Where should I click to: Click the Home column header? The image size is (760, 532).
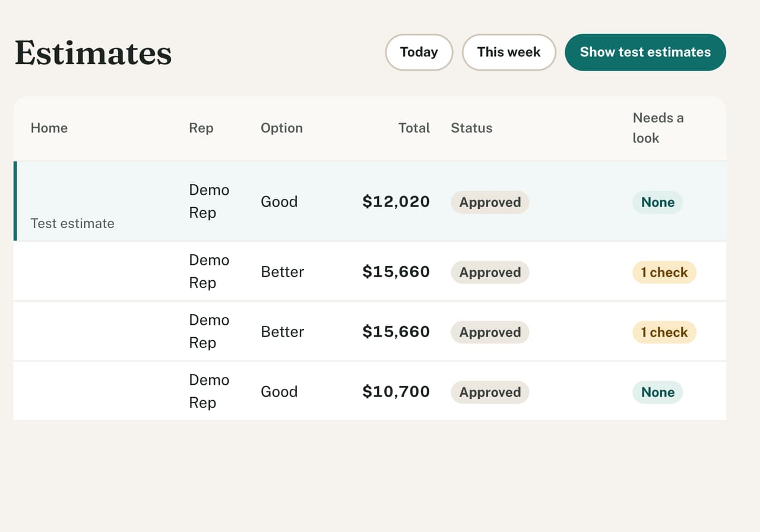pyautogui.click(x=49, y=128)
